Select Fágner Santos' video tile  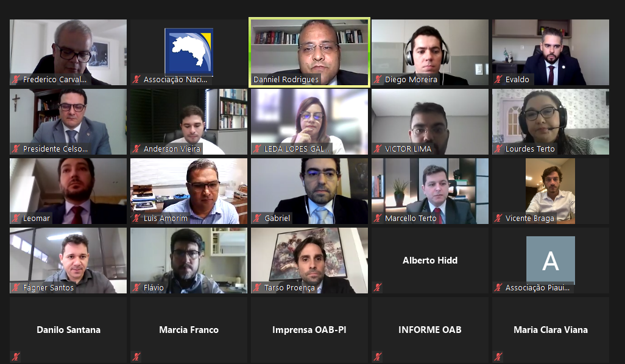[x=68, y=261]
